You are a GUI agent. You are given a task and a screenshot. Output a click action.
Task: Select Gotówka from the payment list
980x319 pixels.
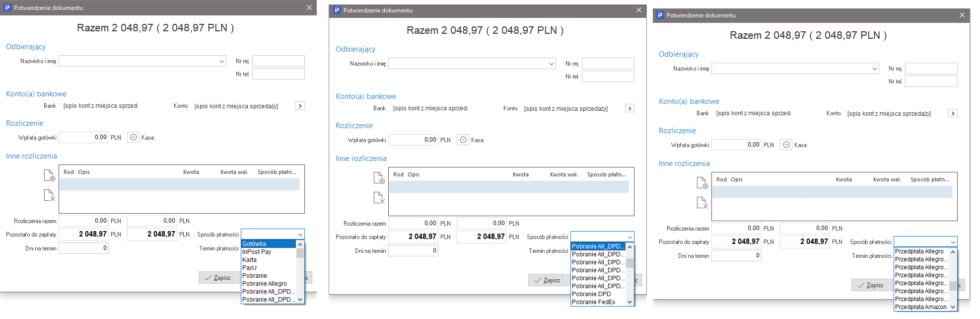point(269,244)
